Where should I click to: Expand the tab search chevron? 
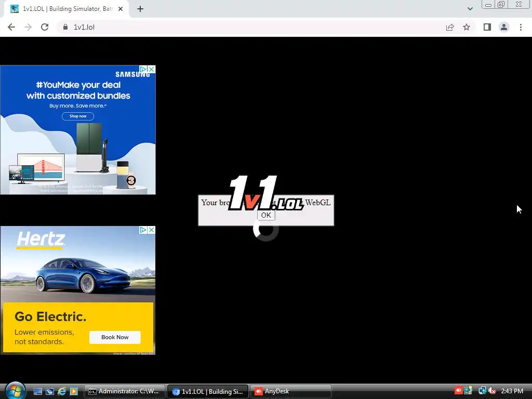point(470,9)
